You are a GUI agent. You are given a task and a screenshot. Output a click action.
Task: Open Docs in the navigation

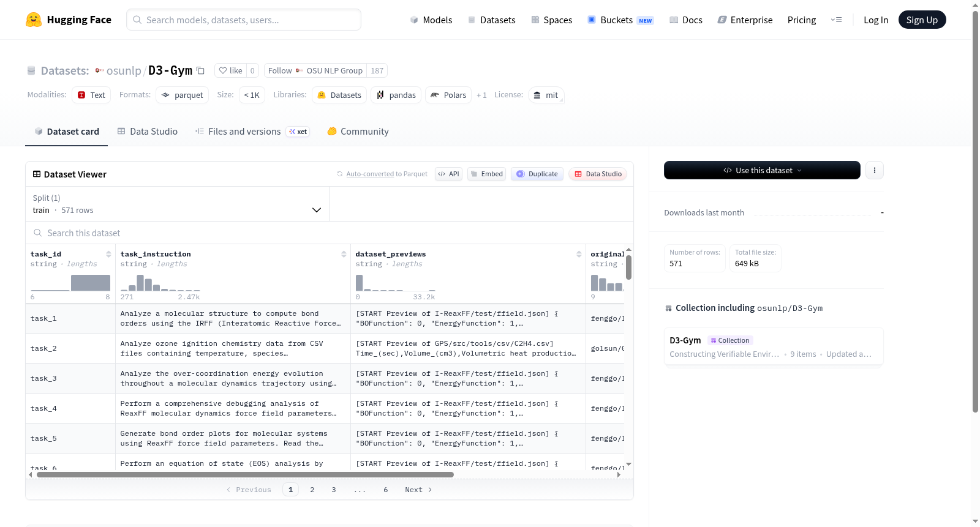coord(686,20)
